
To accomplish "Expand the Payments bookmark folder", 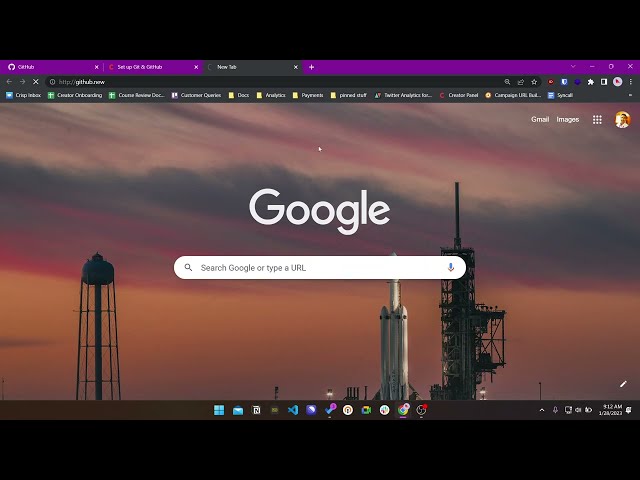I will pyautogui.click(x=308, y=95).
